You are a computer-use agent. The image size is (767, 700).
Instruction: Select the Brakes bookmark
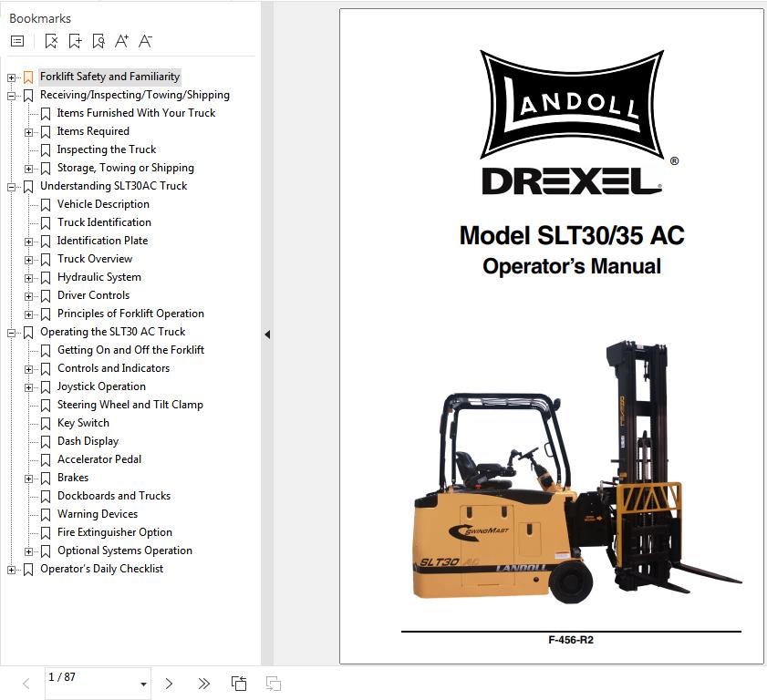point(73,478)
